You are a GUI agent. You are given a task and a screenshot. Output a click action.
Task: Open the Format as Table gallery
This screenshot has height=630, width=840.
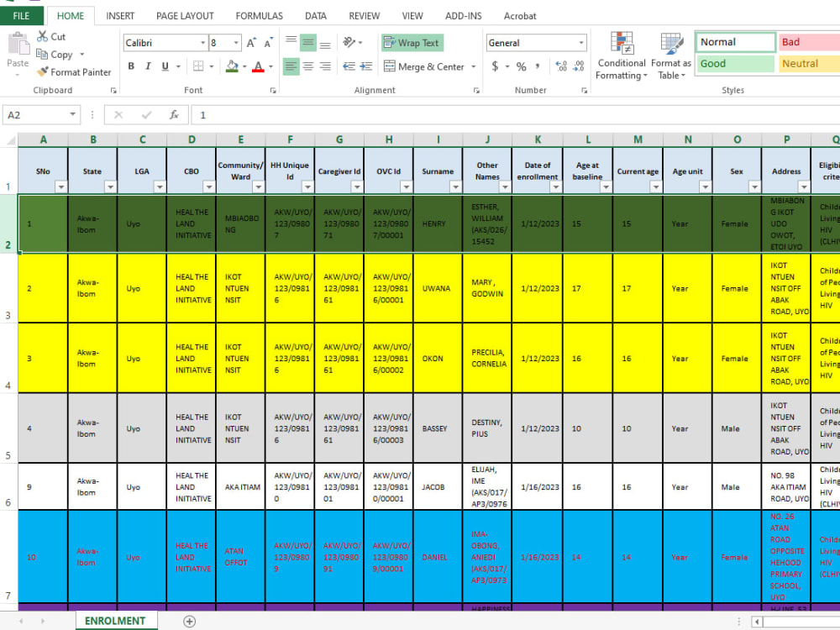[671, 55]
